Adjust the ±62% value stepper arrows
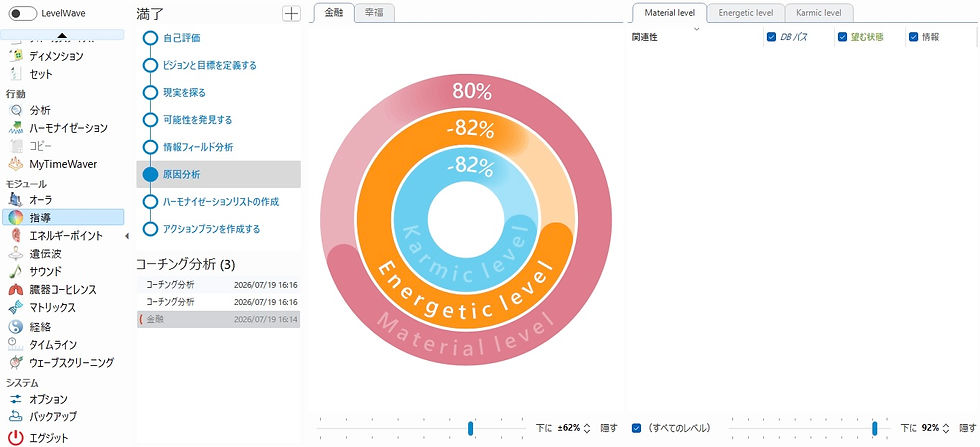This screenshot has width=980, height=447. click(586, 428)
